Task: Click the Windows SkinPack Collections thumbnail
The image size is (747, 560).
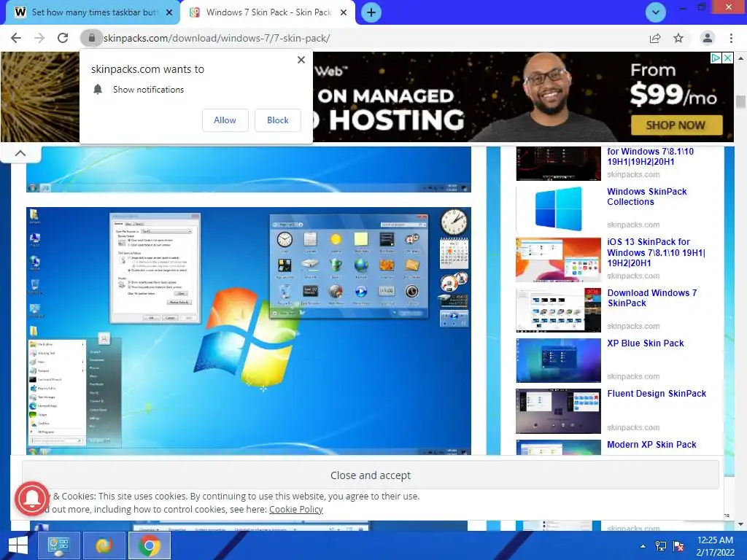Action: [558, 209]
